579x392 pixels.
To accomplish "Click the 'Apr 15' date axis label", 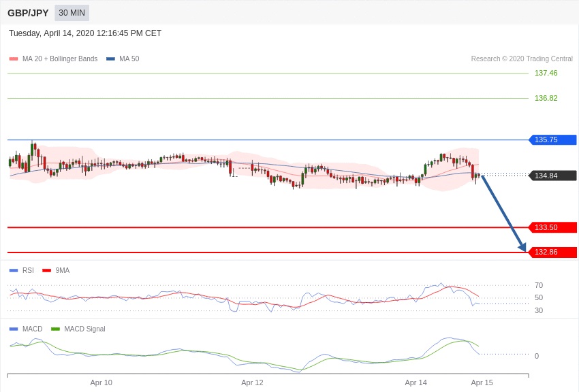I will 482,382.
